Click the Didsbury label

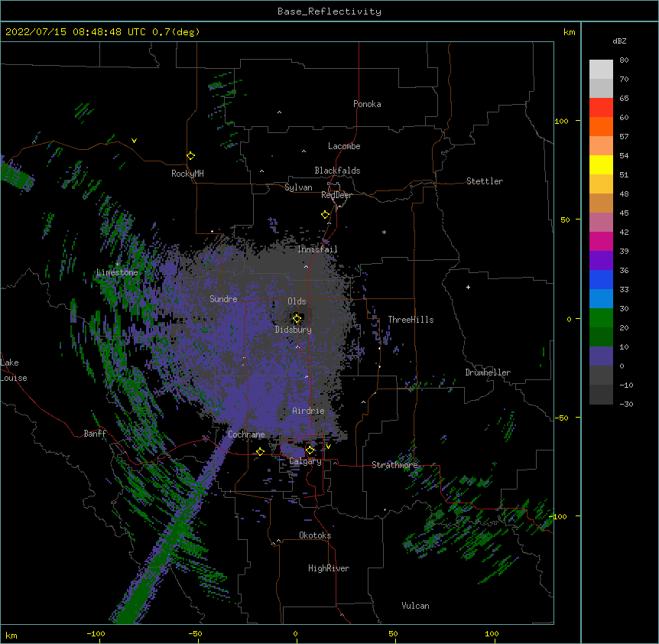coord(294,330)
